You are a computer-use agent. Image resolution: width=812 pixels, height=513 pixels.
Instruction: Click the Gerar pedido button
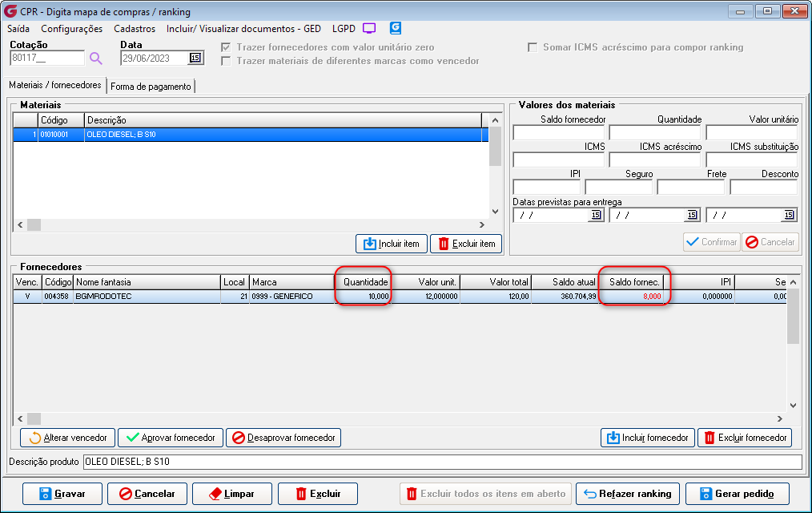click(738, 494)
